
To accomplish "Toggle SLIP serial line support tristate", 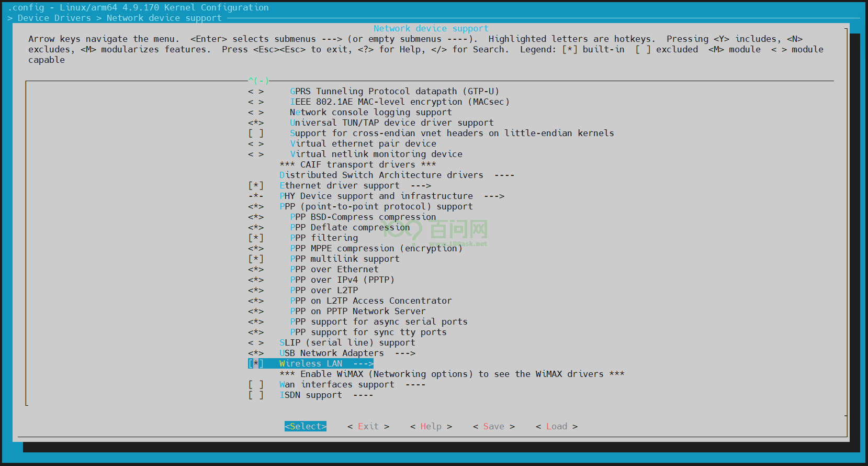I will pos(256,342).
